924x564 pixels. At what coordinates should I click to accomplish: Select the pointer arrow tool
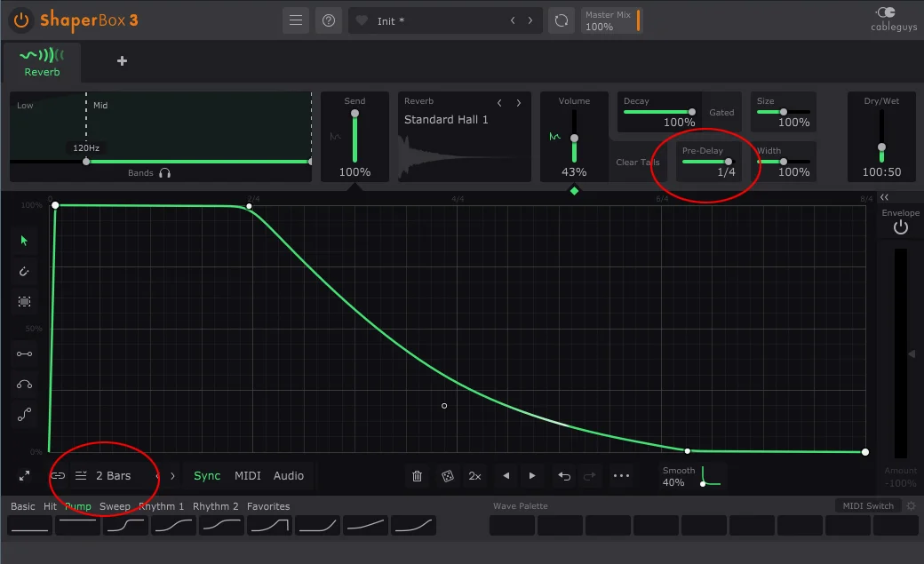[x=24, y=241]
